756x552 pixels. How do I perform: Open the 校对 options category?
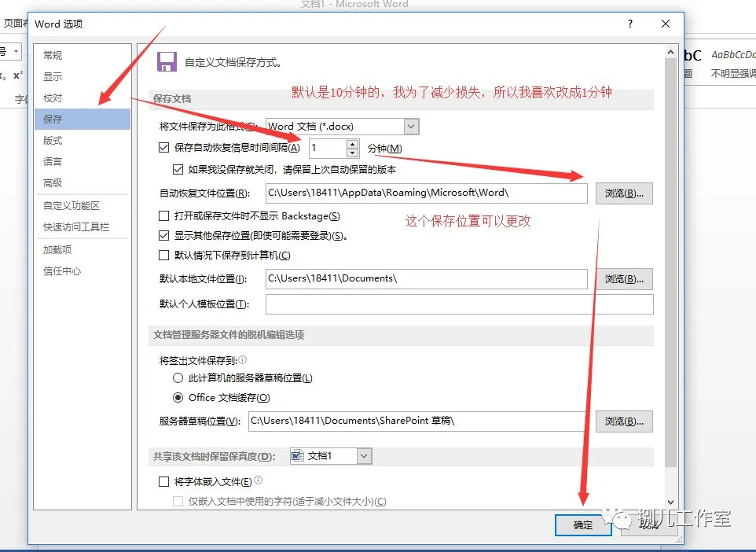(83, 98)
